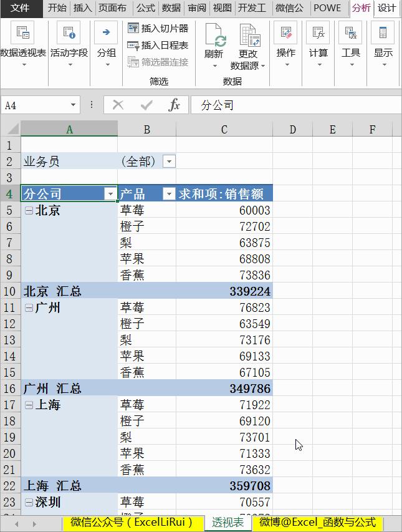Switch to the 审阅 (Review) tab
This screenshot has height=532, width=402.
(x=197, y=8)
